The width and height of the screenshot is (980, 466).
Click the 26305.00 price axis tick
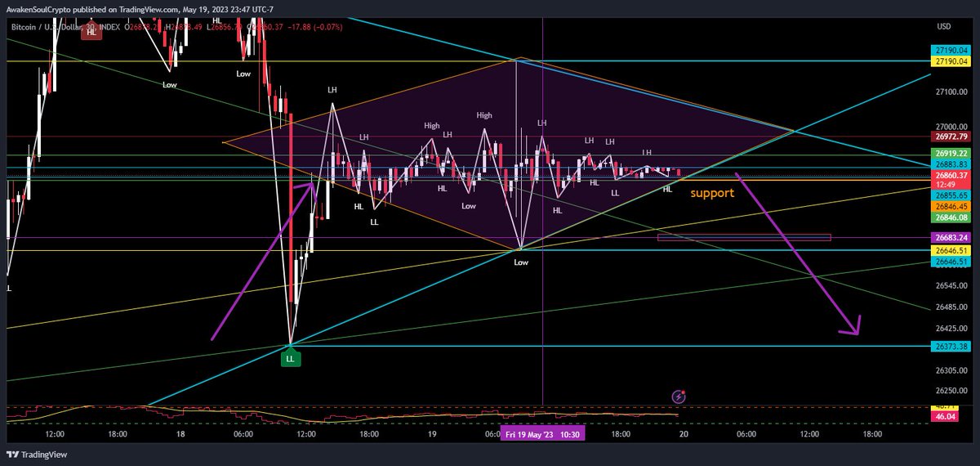click(x=951, y=370)
